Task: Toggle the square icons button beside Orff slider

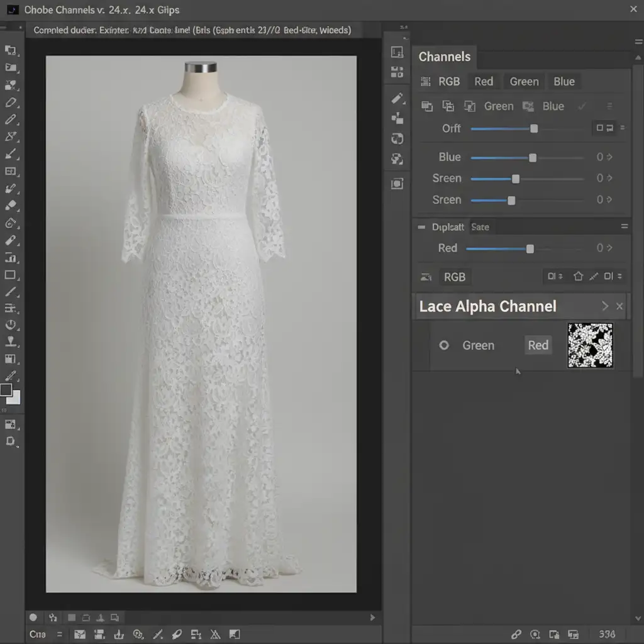Action: (604, 128)
